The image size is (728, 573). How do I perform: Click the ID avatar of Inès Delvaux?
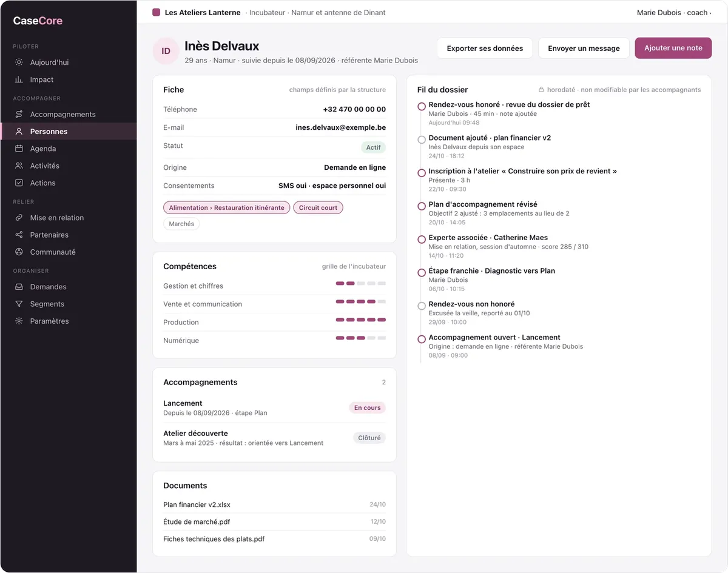point(166,52)
